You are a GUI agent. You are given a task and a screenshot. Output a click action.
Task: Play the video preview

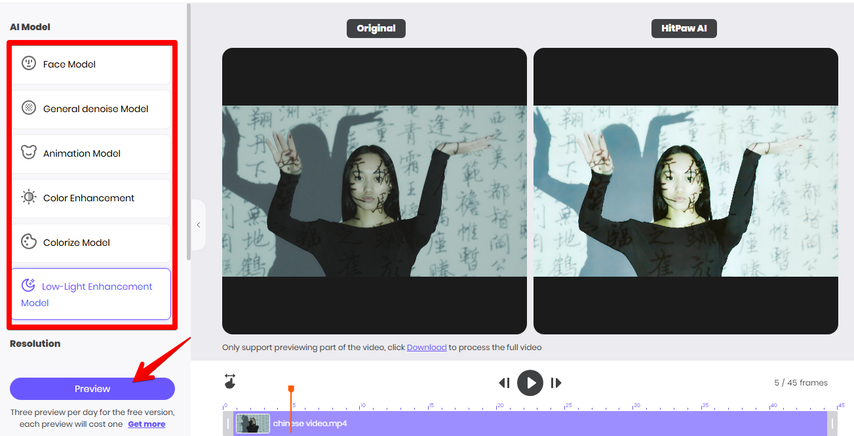pos(530,383)
